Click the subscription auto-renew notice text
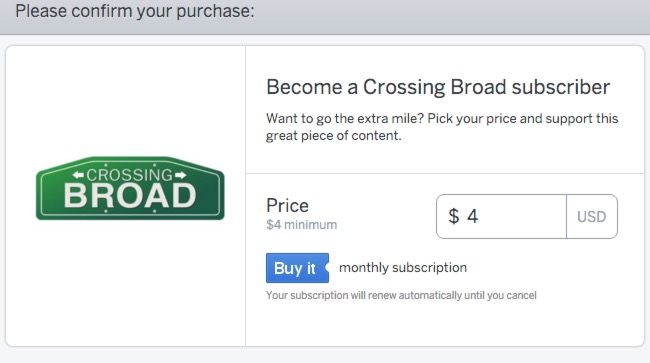This screenshot has width=650, height=363. [x=401, y=295]
